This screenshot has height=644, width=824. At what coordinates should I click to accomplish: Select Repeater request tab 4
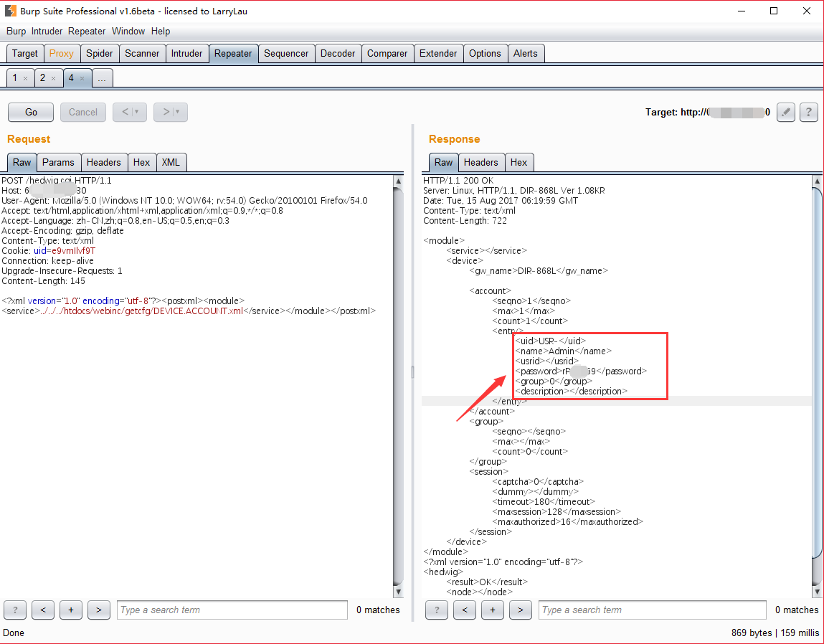tap(71, 77)
